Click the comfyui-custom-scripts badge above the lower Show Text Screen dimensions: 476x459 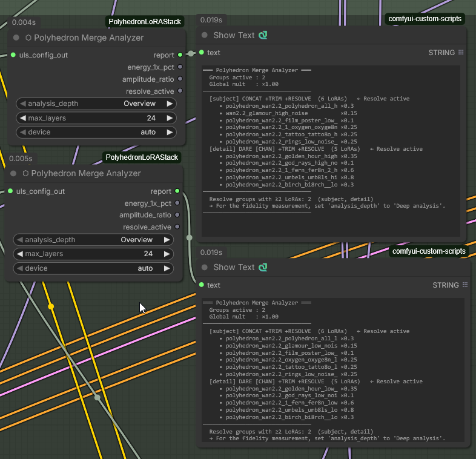[429, 251]
